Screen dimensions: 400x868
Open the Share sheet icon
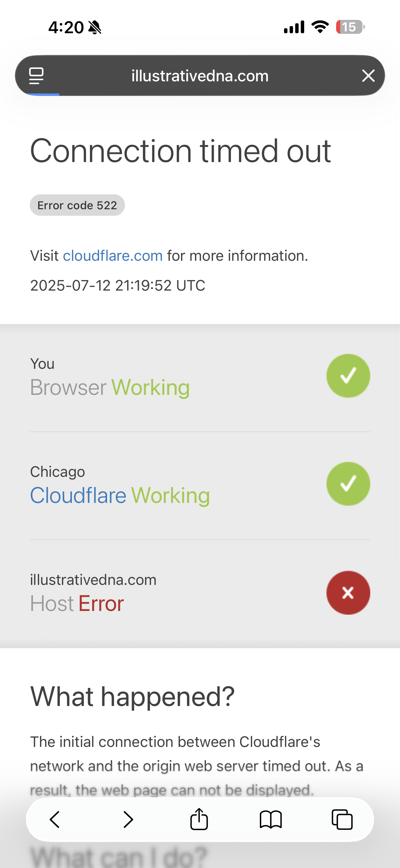tap(199, 819)
